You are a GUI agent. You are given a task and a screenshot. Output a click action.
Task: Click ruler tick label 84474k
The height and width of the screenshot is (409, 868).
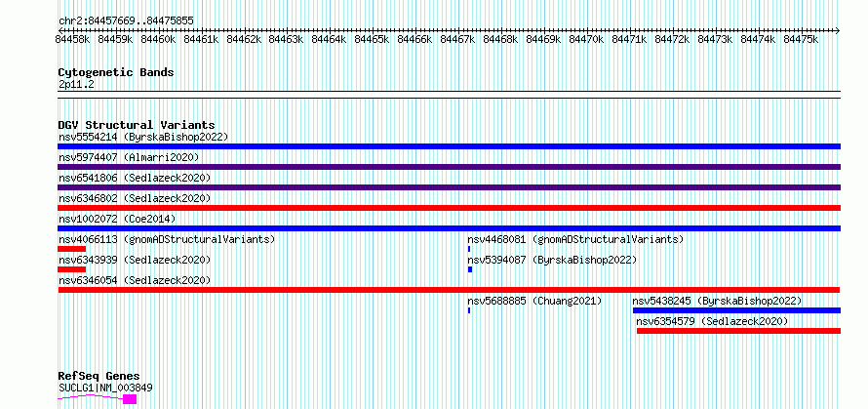pyautogui.click(x=759, y=39)
